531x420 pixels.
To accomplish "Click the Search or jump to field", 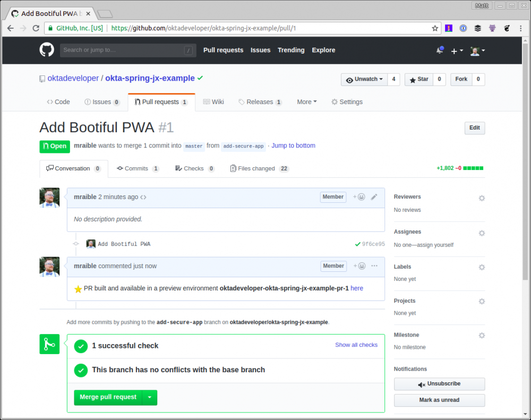I will coord(127,49).
